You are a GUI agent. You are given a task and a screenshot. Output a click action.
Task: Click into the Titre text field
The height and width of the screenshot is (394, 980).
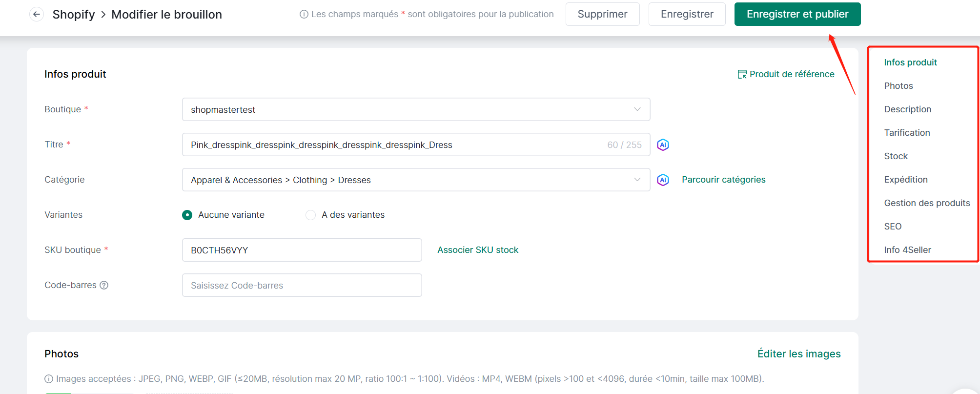click(x=416, y=145)
